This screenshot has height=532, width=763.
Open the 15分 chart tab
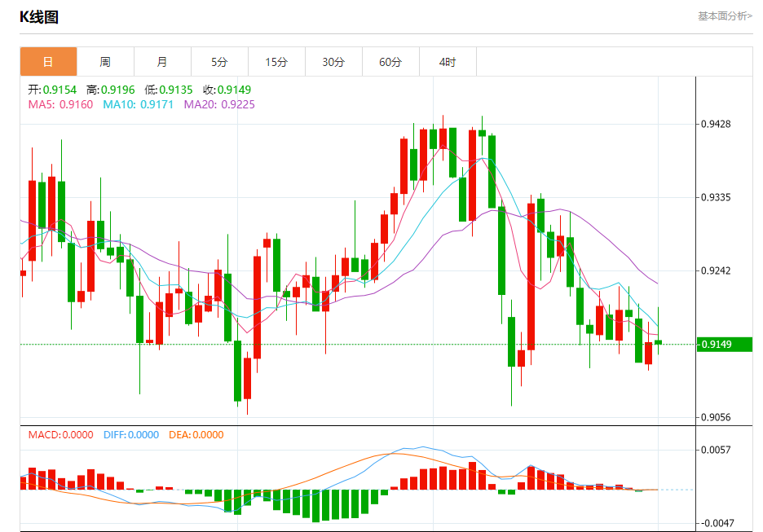[276, 62]
